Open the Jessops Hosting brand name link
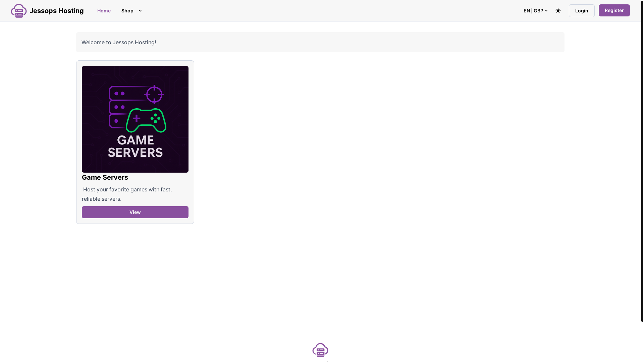Viewport: 644px width, 362px height. coord(56,11)
